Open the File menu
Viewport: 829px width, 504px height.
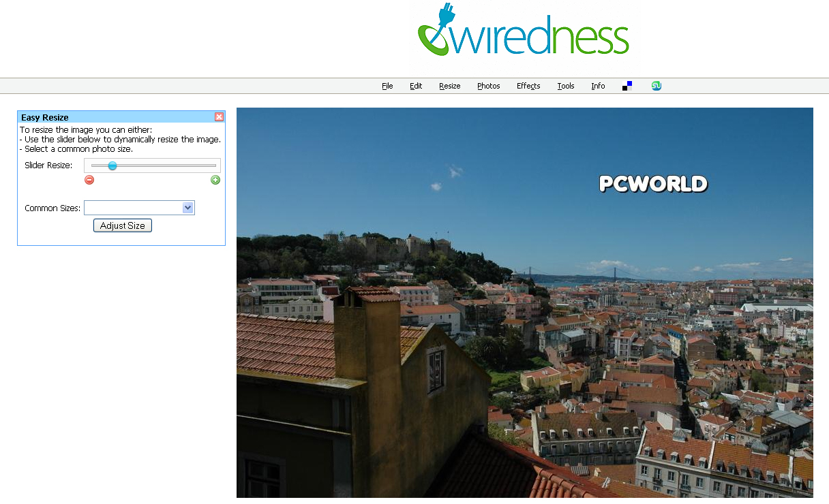(x=387, y=86)
